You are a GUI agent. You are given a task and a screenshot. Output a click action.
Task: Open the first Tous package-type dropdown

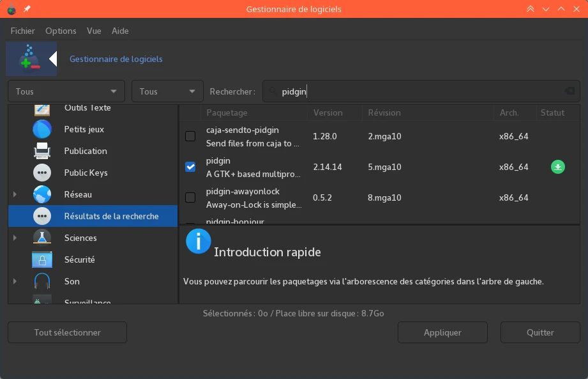point(66,91)
